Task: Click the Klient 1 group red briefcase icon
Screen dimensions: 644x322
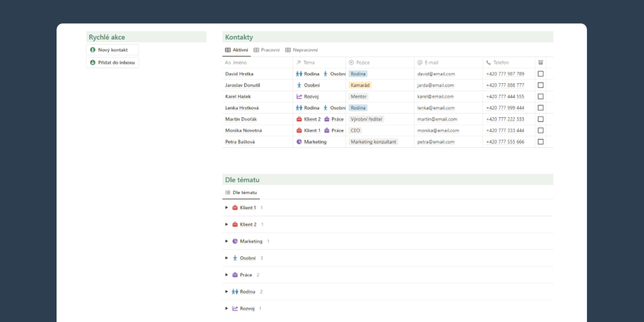Action: (235, 207)
